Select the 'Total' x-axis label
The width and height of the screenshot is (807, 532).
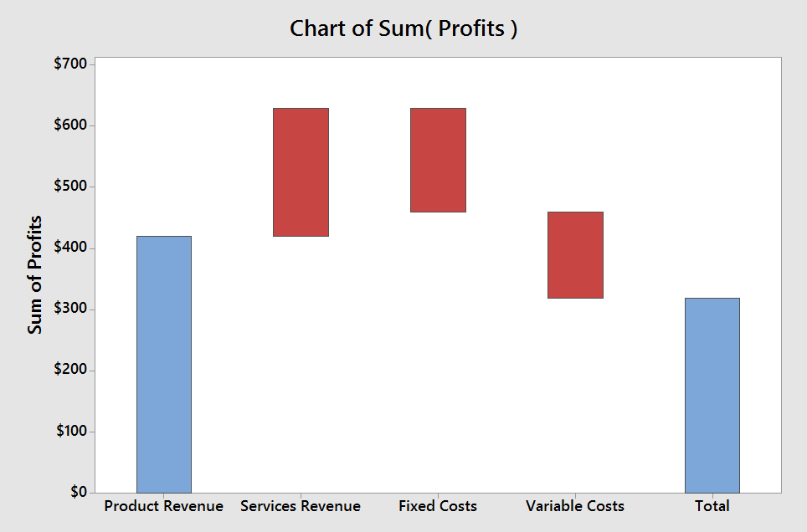[712, 506]
